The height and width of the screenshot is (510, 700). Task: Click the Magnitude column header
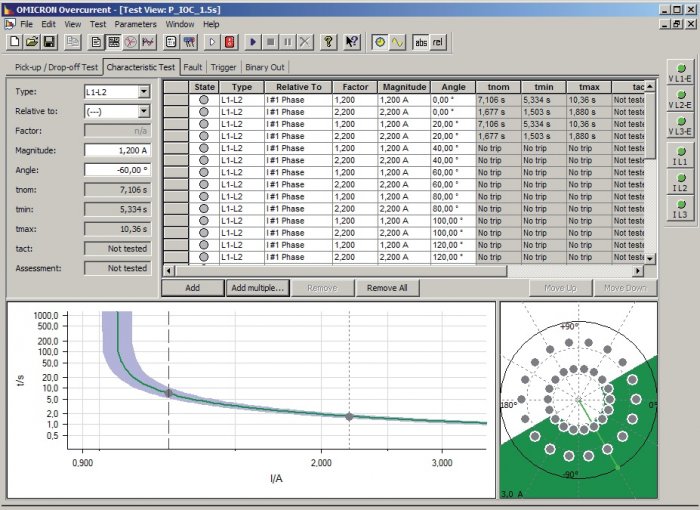click(x=404, y=87)
